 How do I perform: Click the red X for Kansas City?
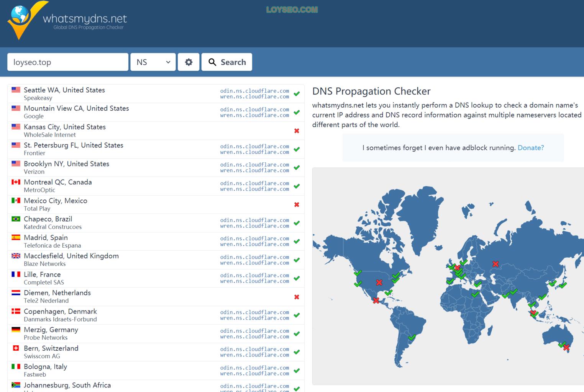(x=297, y=131)
